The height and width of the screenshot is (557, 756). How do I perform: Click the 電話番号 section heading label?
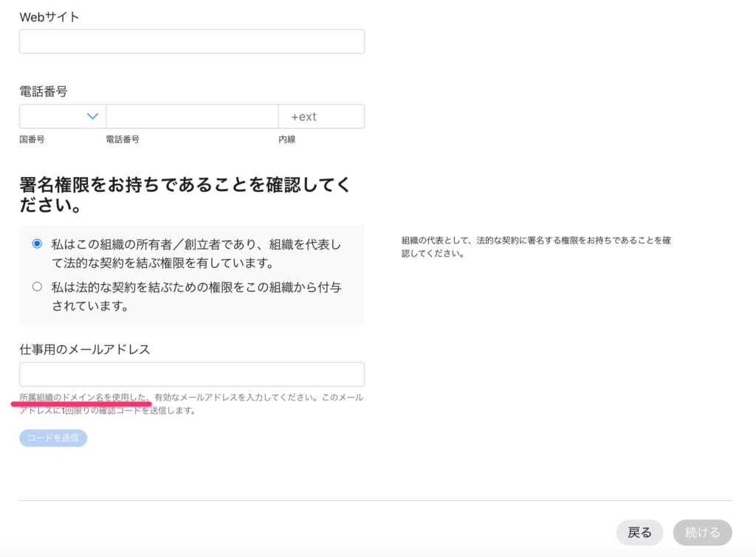(44, 91)
